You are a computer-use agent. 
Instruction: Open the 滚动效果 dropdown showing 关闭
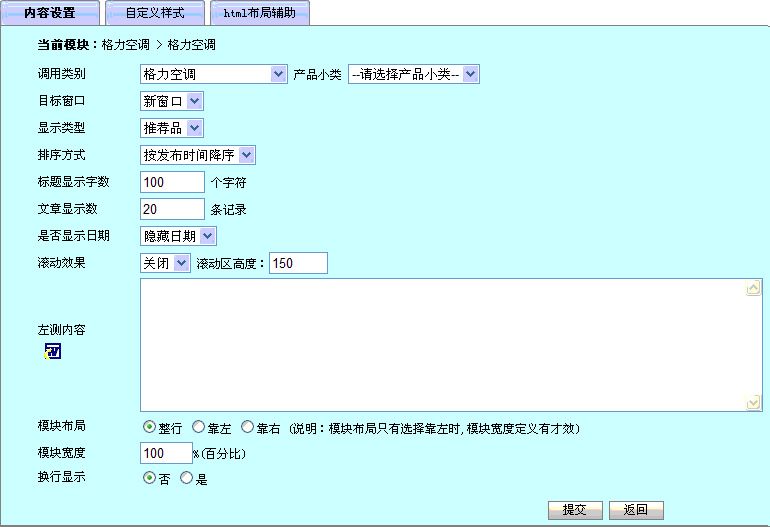tap(165, 263)
